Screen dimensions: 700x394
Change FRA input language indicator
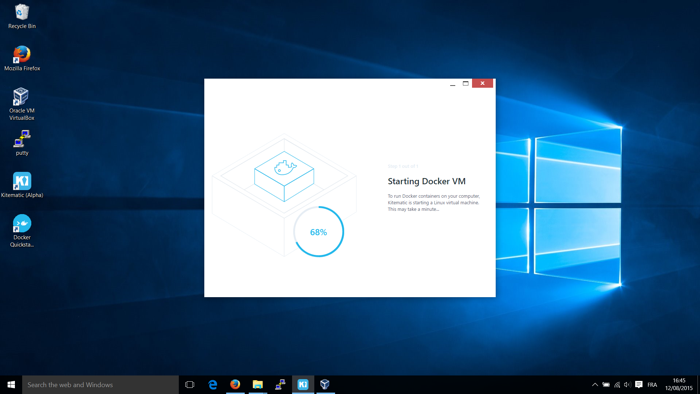coord(652,385)
